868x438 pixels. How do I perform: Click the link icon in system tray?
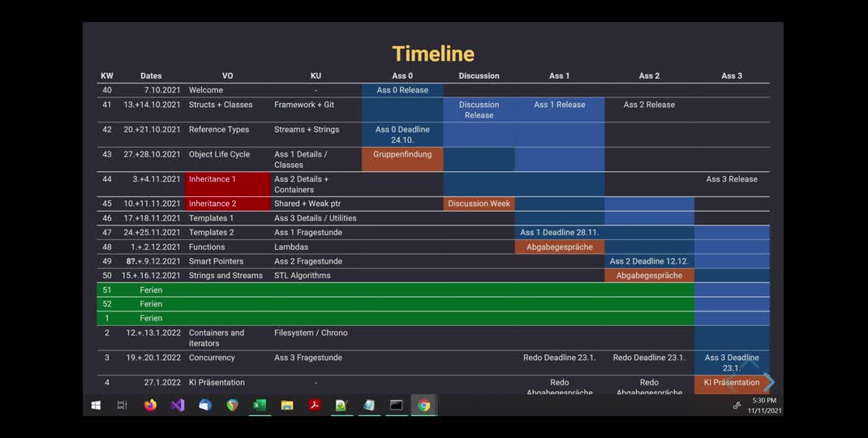(x=737, y=406)
